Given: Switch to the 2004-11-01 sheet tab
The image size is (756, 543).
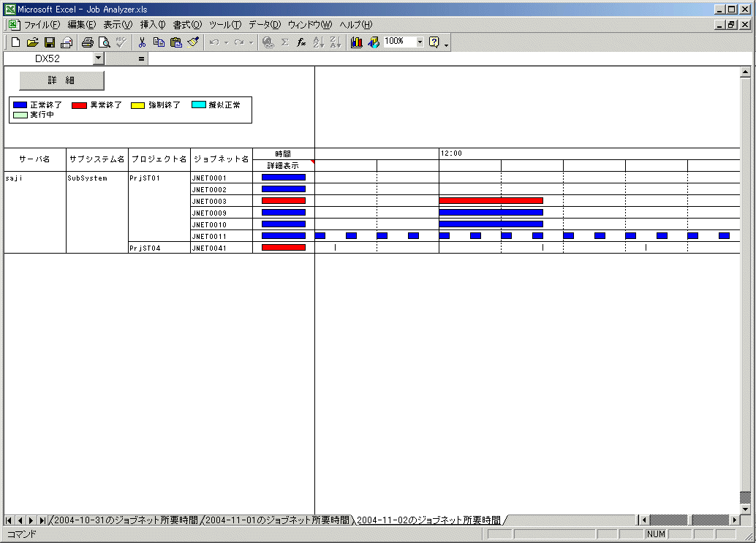Looking at the screenshot, I should pyautogui.click(x=277, y=520).
